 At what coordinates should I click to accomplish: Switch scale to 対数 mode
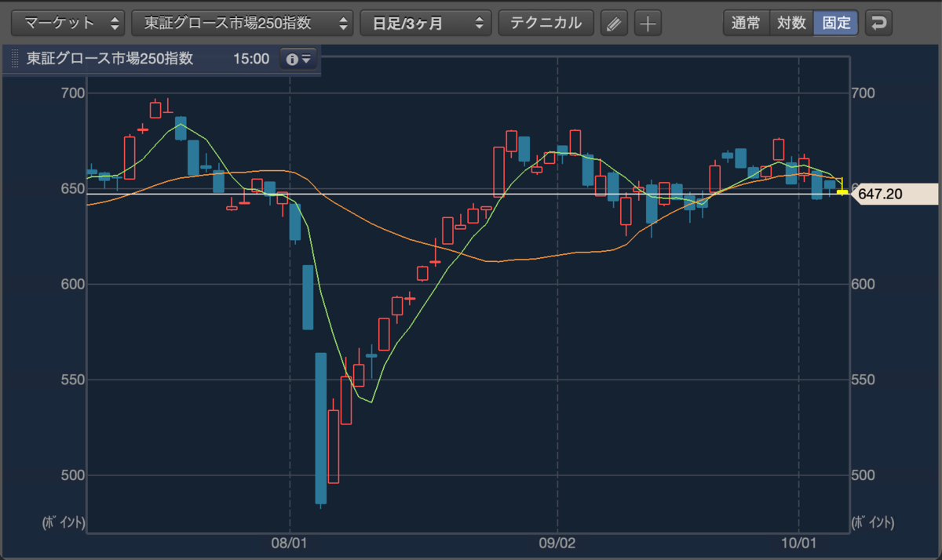pyautogui.click(x=791, y=24)
